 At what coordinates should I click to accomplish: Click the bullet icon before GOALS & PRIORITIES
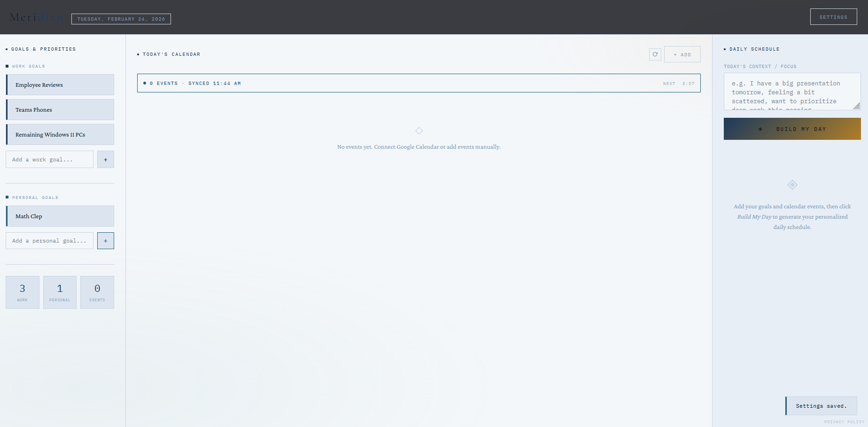(x=6, y=49)
